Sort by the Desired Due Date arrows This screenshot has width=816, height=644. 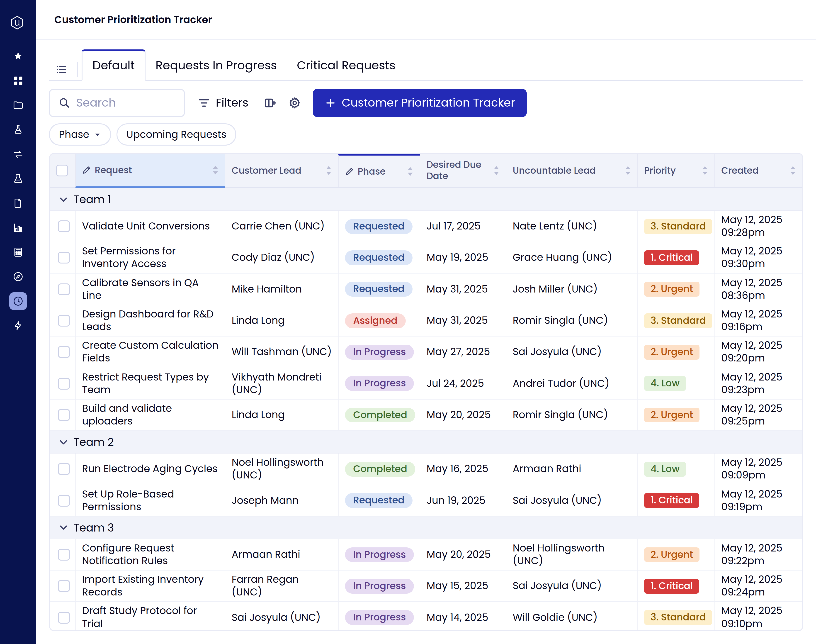496,171
